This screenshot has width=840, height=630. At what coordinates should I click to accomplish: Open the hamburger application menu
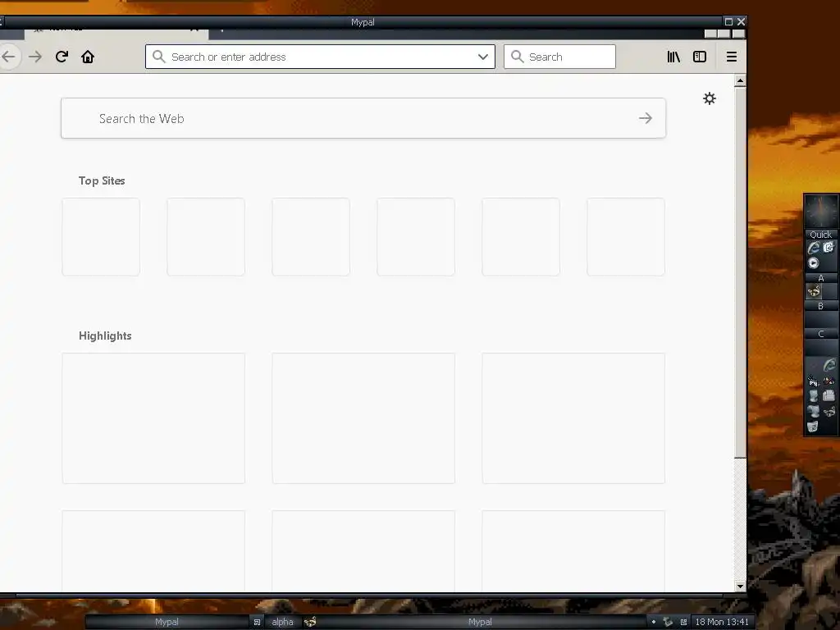pos(731,57)
